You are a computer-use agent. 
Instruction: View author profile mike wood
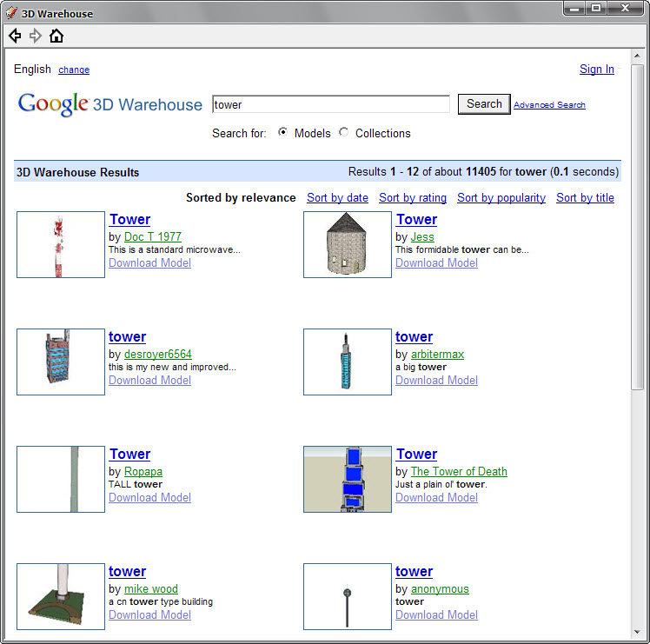point(151,589)
